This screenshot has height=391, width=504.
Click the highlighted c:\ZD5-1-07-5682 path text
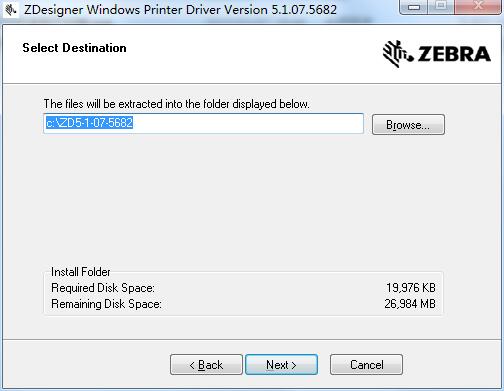89,123
